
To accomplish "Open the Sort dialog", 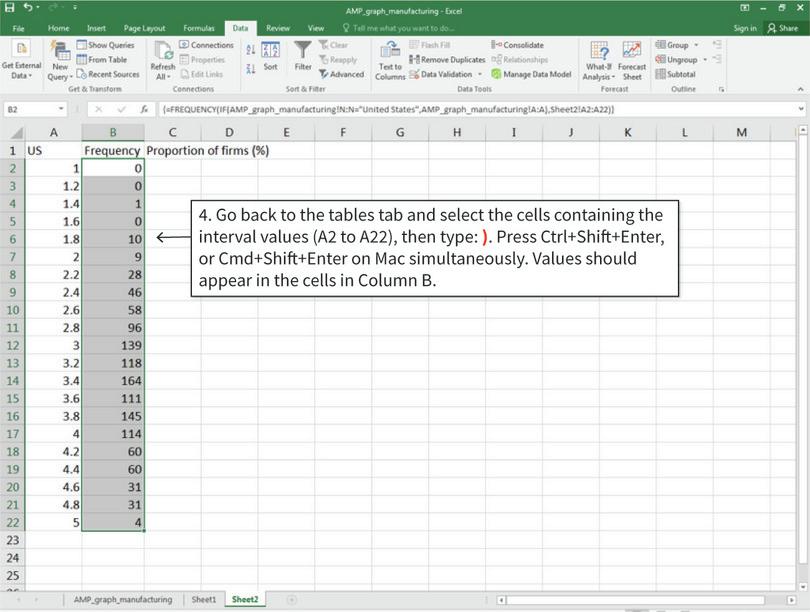I will [273, 57].
